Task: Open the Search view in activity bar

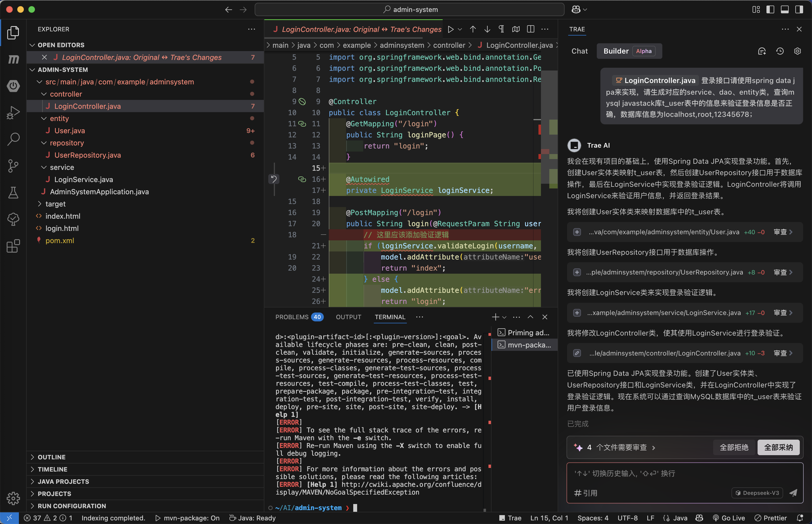Action: click(13, 139)
